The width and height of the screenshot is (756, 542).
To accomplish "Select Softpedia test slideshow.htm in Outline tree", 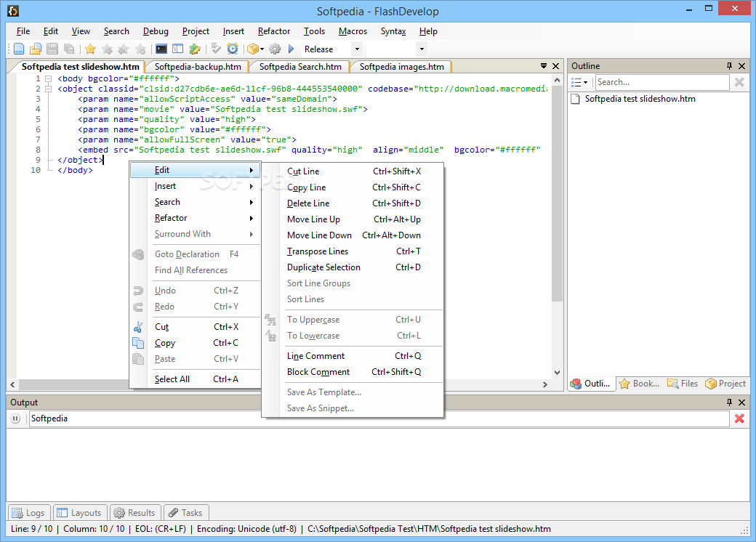I will pos(640,99).
